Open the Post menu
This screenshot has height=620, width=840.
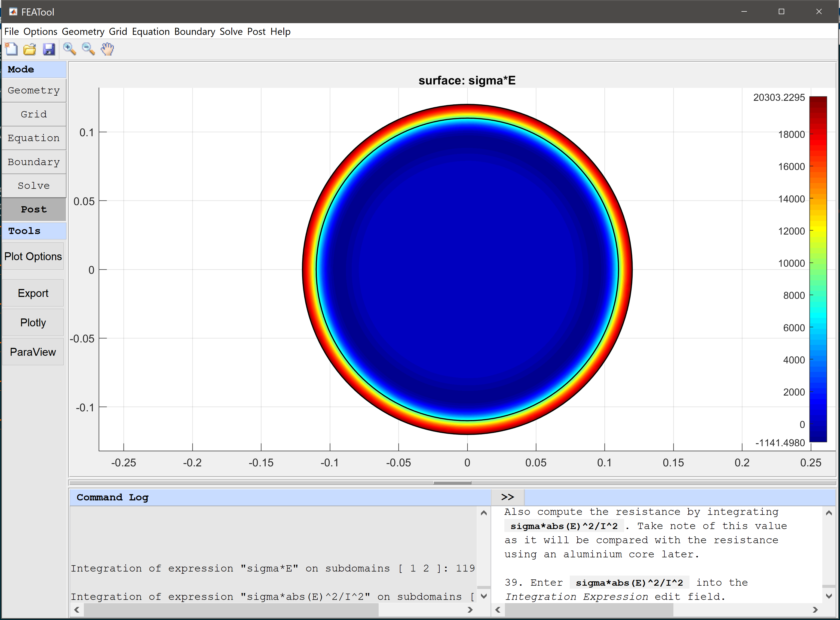256,32
